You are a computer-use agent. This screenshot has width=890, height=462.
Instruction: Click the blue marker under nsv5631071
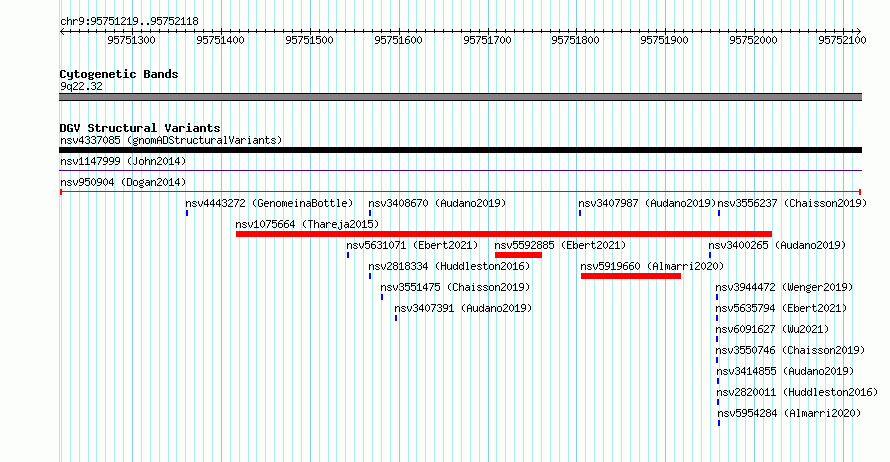coord(348,255)
